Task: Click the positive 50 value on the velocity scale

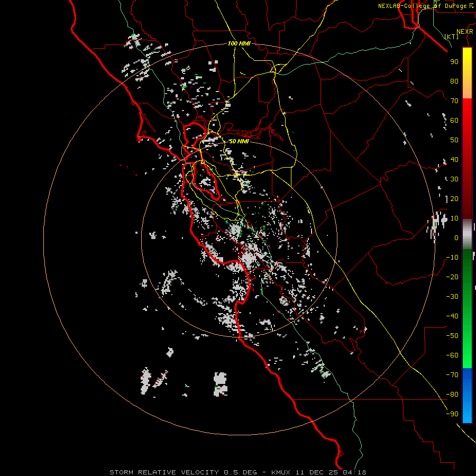Action: pos(454,140)
